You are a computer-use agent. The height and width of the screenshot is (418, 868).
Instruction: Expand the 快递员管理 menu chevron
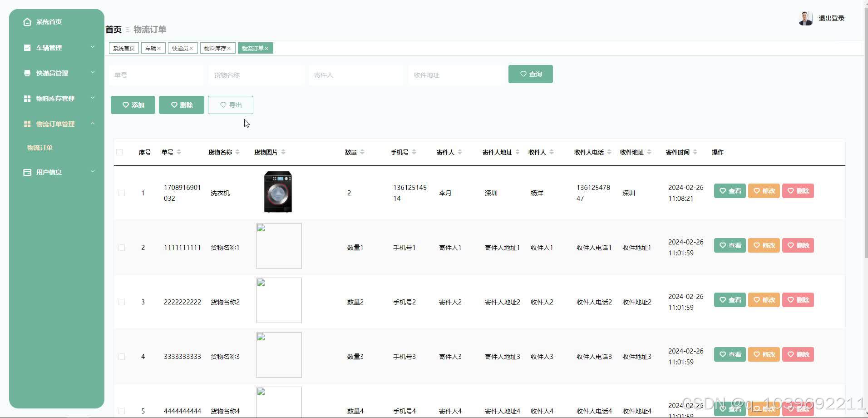[x=93, y=72]
